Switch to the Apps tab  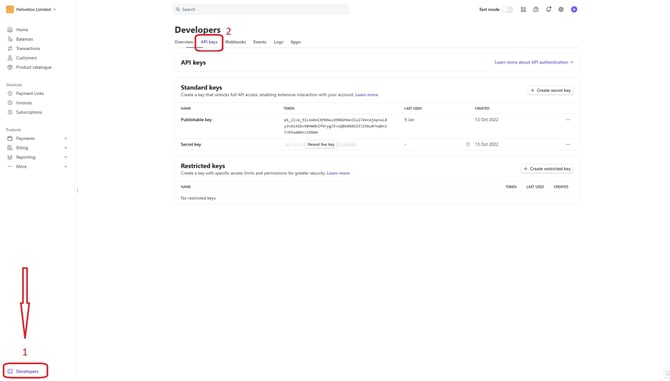coord(296,42)
